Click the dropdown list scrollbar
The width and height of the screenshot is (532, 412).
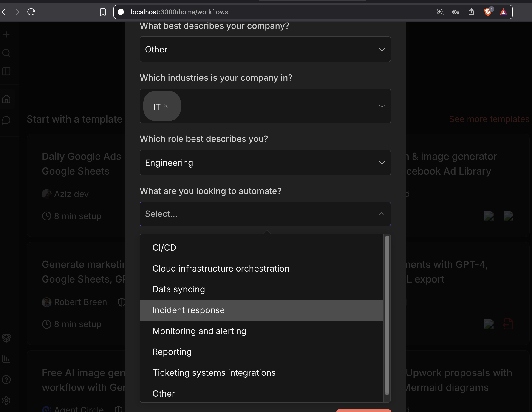point(387,315)
